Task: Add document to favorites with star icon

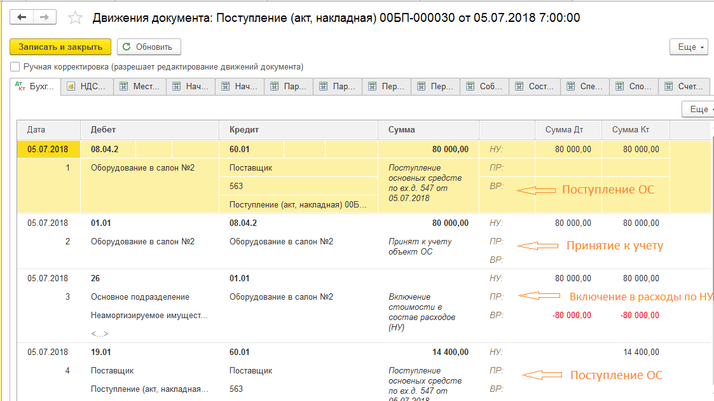Action: click(77, 18)
